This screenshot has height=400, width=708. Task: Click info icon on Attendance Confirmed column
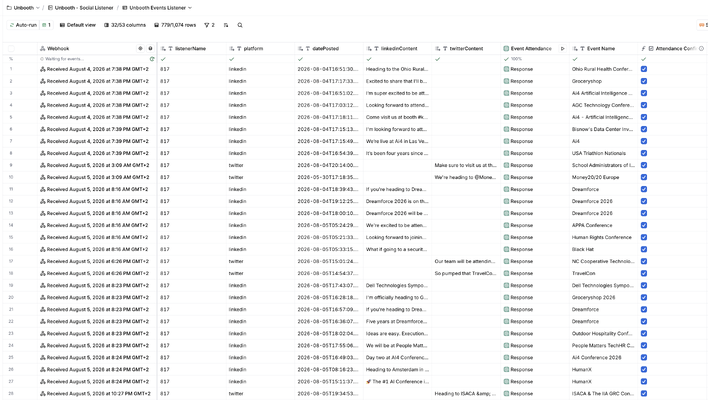pyautogui.click(x=701, y=49)
